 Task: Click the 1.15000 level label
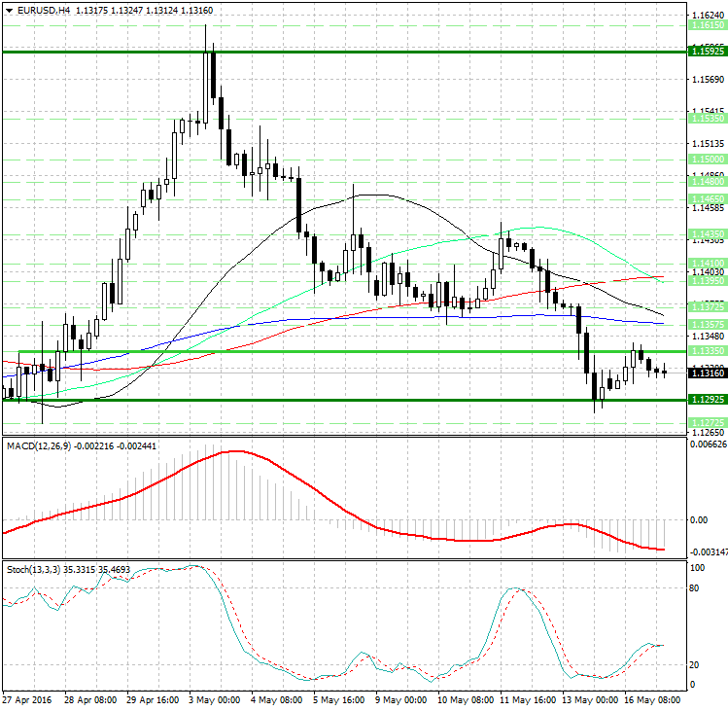point(708,159)
